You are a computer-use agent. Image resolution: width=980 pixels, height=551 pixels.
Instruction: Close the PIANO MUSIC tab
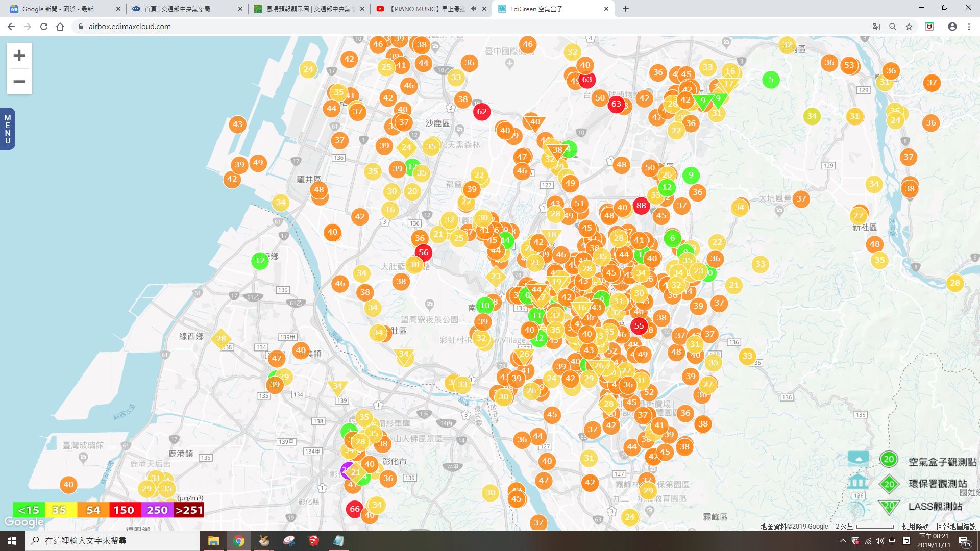point(484,9)
